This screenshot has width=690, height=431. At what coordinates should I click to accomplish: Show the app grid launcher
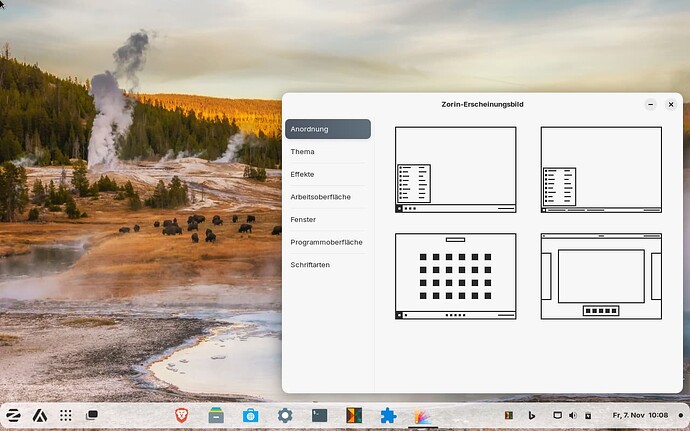(66, 415)
